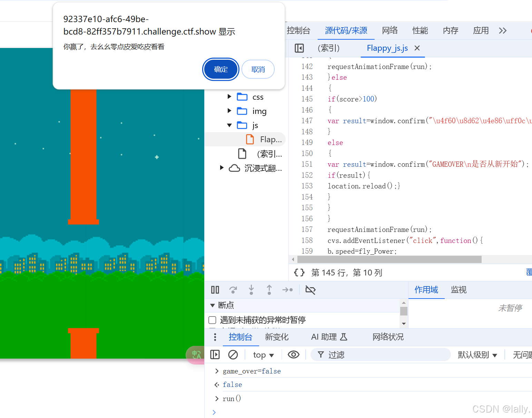The image size is (532, 418).
Task: Click the cloud icon of 沉浸式翻译 entry
Action: (235, 168)
